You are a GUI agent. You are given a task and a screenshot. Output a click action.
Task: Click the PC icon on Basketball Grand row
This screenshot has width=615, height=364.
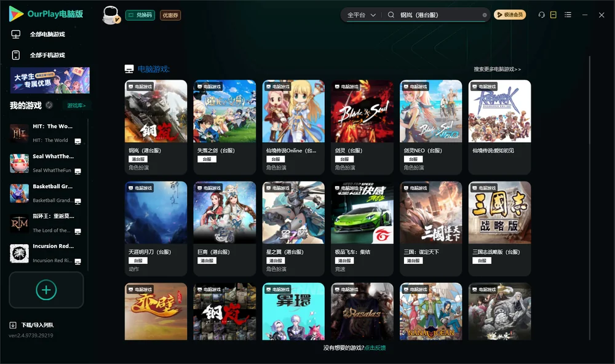coord(77,202)
